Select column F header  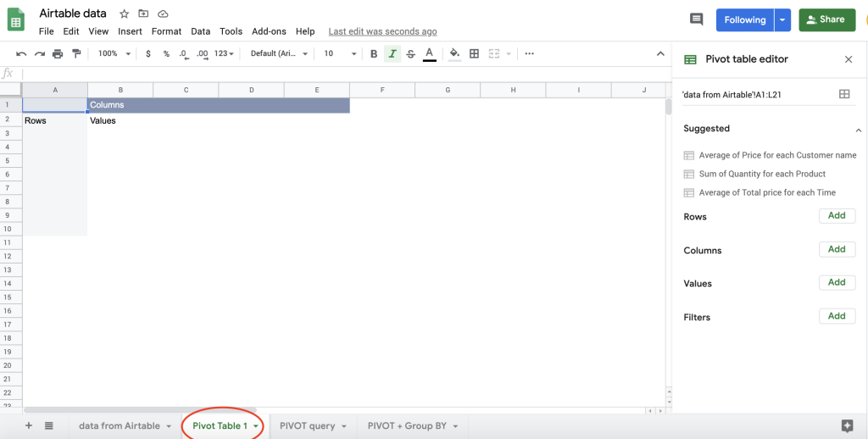pos(382,90)
